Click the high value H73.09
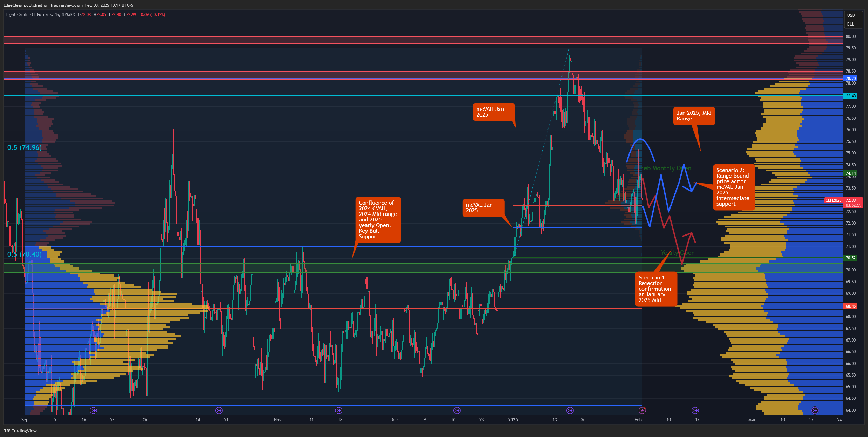 click(x=100, y=15)
